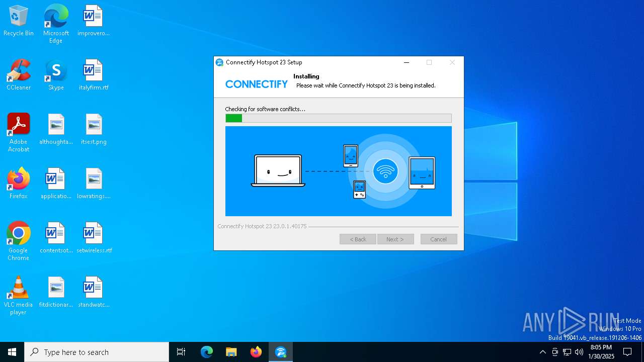
Task: Click the installation progress bar
Action: tap(339, 118)
